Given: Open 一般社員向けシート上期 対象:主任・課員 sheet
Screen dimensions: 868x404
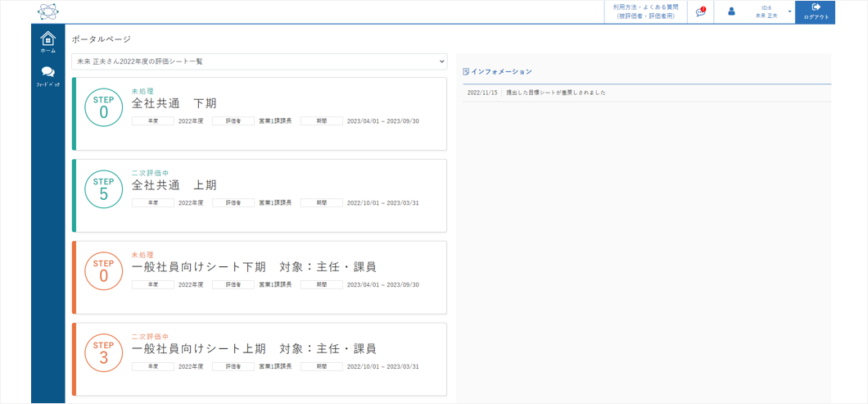Looking at the screenshot, I should coord(254,349).
